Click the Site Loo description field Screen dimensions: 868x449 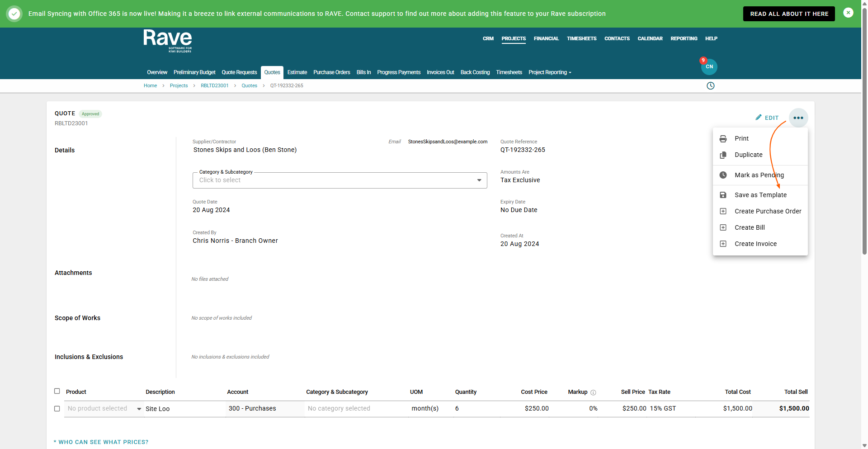coord(184,409)
